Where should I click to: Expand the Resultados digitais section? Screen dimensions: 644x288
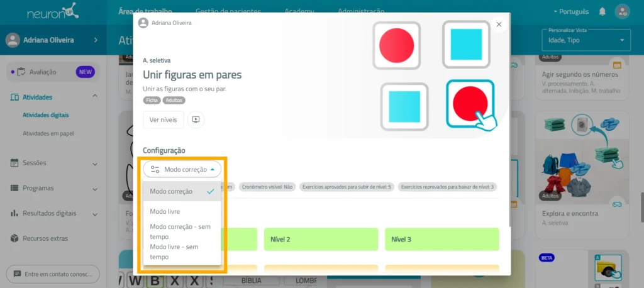[95, 214]
